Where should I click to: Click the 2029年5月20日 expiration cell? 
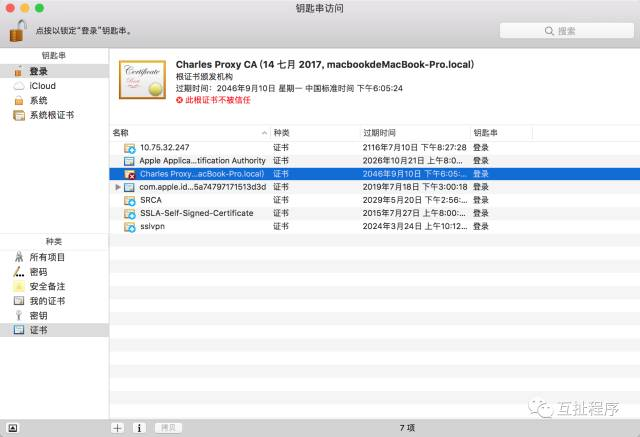(x=415, y=200)
